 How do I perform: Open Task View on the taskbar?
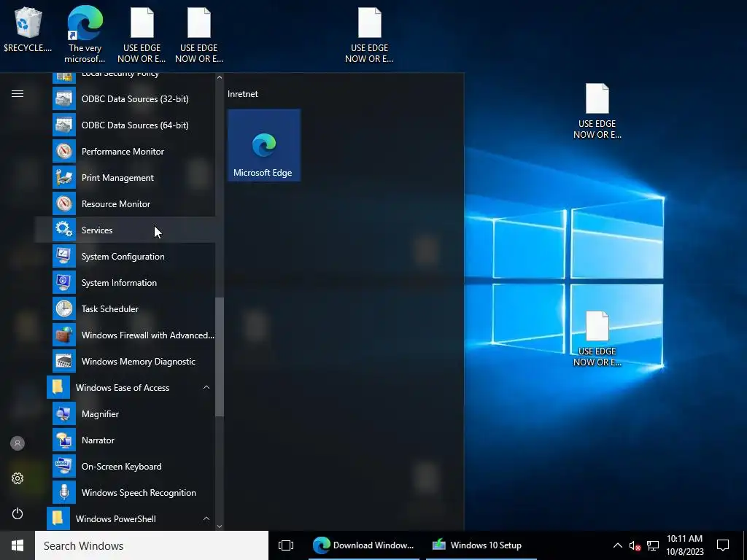pyautogui.click(x=286, y=545)
